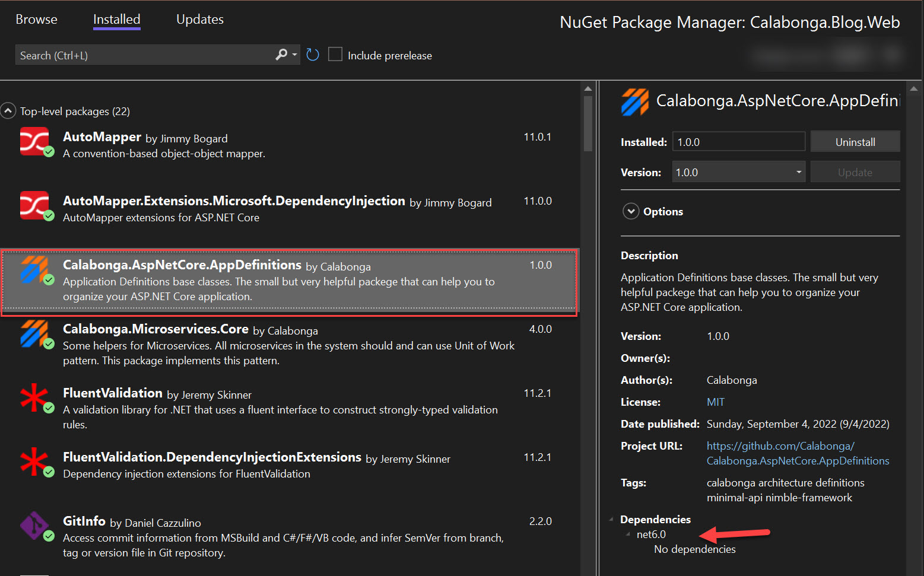Viewport: 924px width, 576px height.
Task: Click details pane scroll up arrow
Action: [914, 88]
